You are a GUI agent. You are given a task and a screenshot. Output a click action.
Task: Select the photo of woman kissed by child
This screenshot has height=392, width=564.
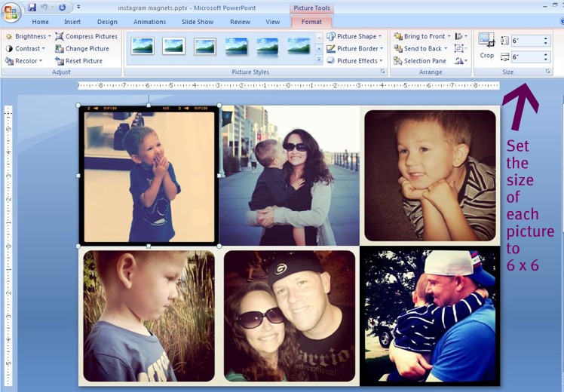(290, 176)
